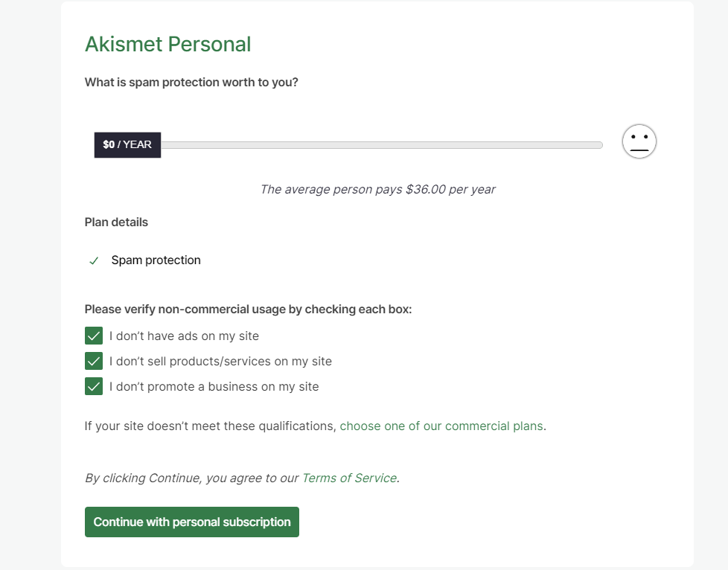Click the "$0 / YEAR" slider handle
The image size is (728, 570).
127,144
